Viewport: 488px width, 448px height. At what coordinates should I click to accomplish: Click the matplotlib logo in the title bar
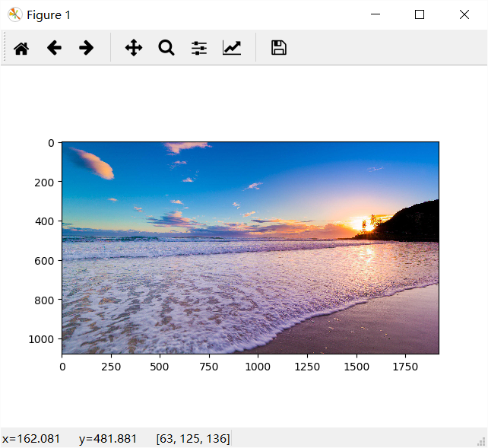(x=14, y=14)
